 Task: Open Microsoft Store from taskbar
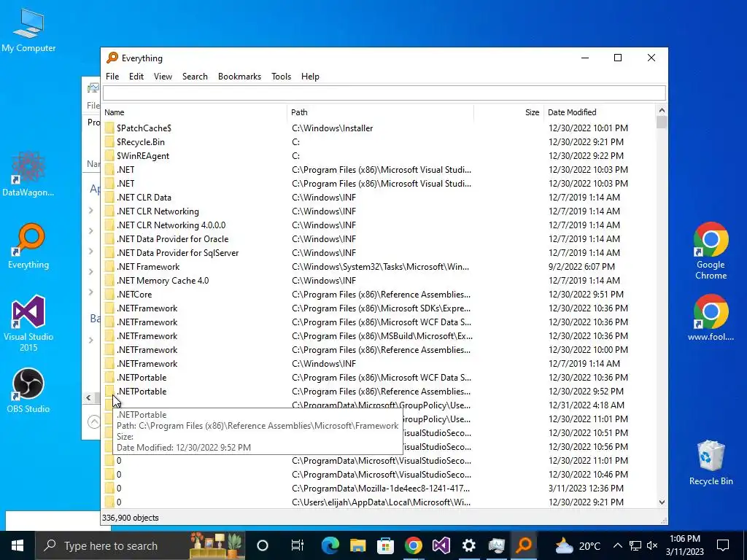coord(385,545)
